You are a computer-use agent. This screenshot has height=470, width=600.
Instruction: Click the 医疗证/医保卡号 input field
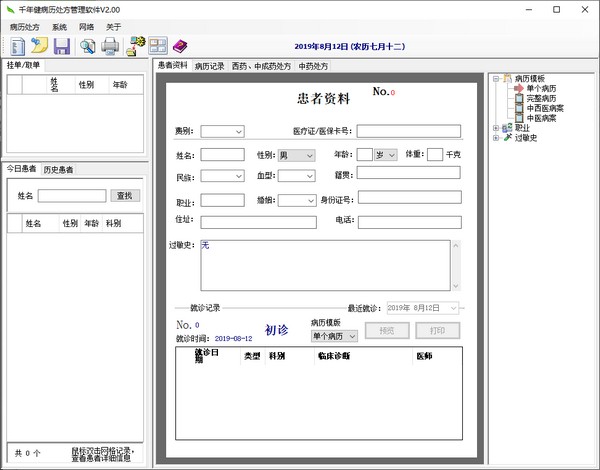pyautogui.click(x=408, y=131)
